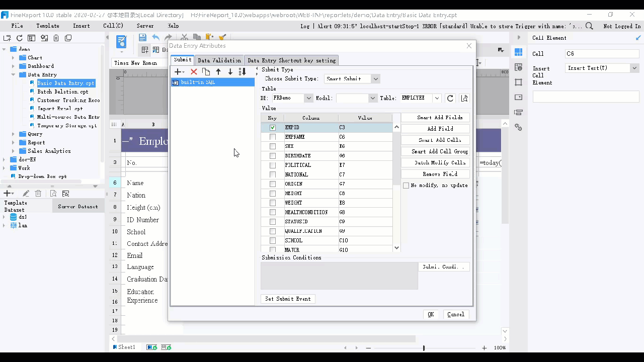The image size is (644, 362).
Task: Check the Key box for EMPNAME
Action: pyautogui.click(x=273, y=137)
